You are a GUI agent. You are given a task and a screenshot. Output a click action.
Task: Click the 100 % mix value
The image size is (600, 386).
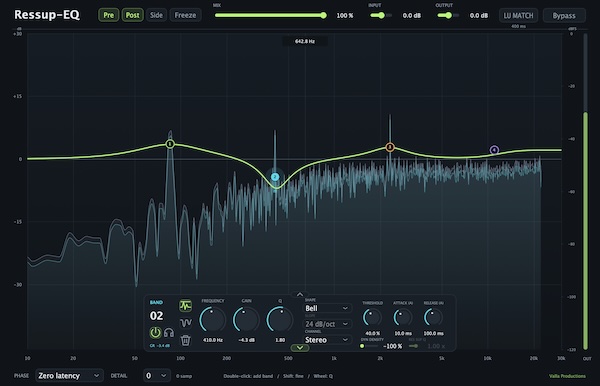pyautogui.click(x=345, y=16)
